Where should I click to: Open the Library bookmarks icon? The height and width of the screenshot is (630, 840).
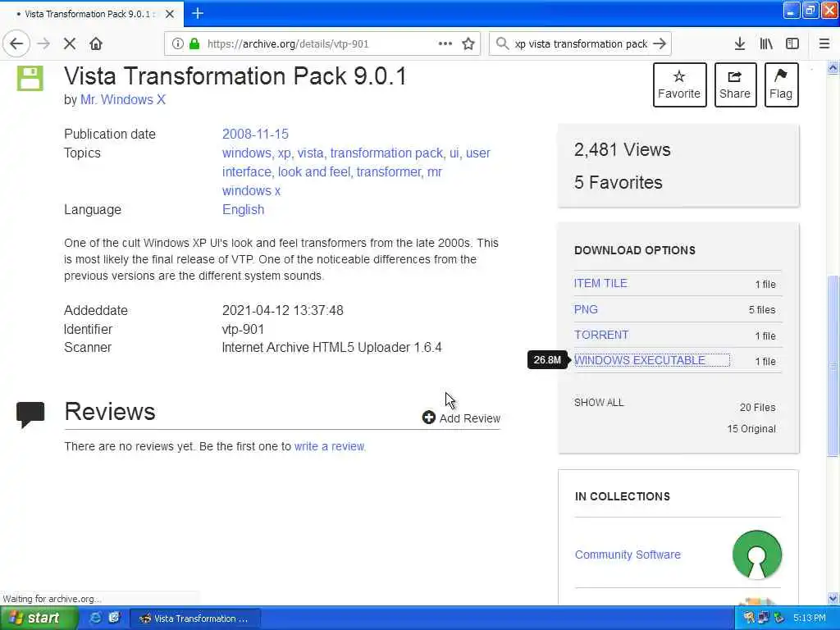pos(766,44)
